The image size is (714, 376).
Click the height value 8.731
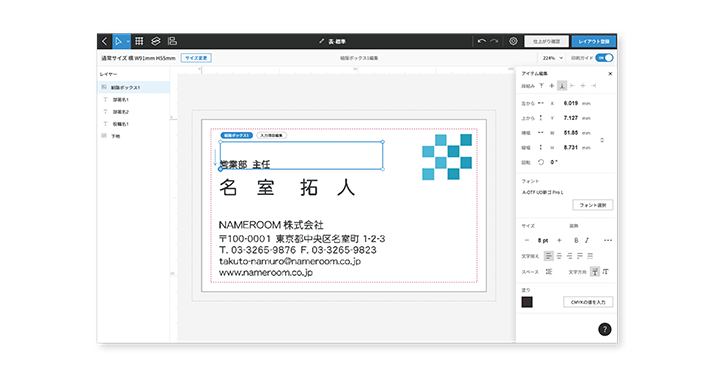(x=571, y=147)
